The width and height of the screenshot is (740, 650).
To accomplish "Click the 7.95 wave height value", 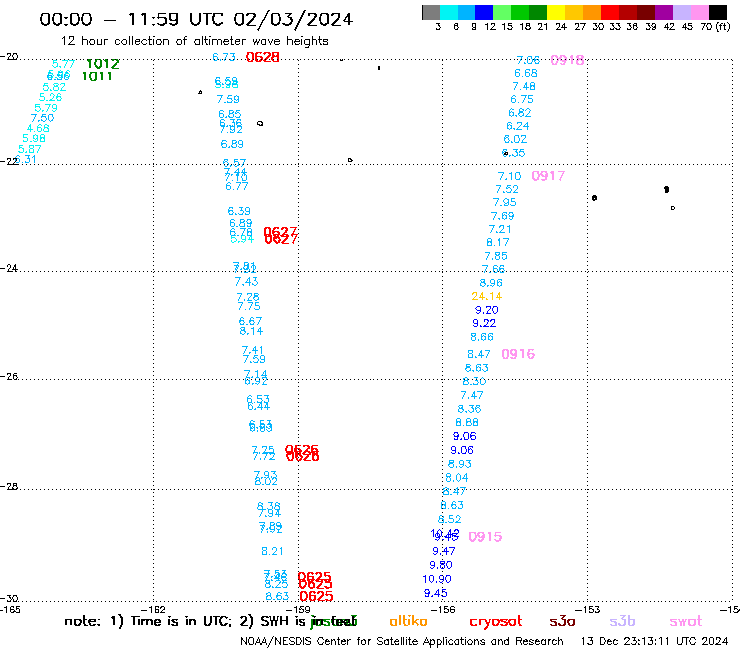I will click(x=505, y=203).
